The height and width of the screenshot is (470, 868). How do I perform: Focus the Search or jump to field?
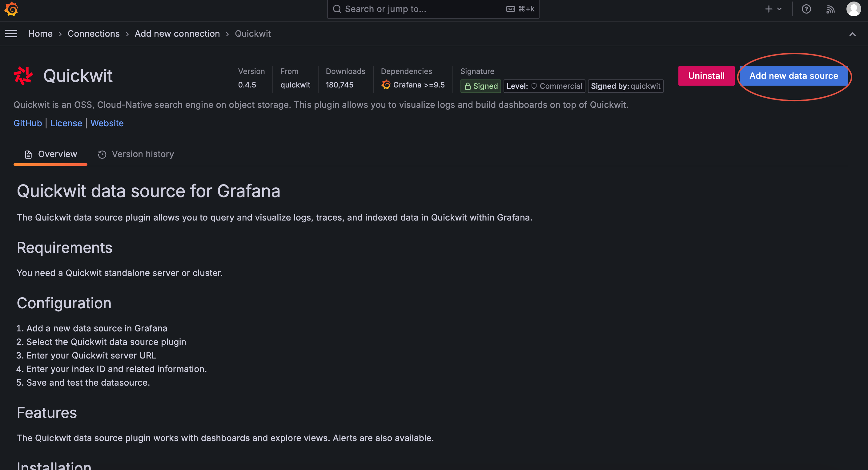433,9
